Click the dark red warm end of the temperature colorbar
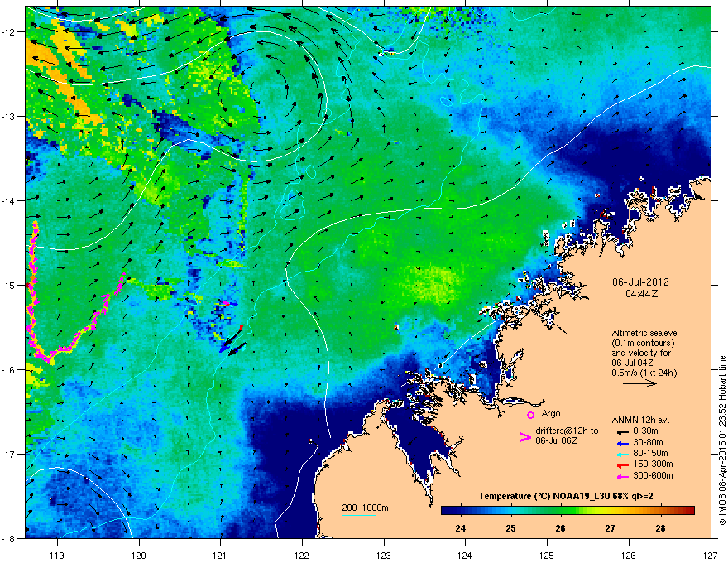The width and height of the screenshot is (728, 563). 689,511
